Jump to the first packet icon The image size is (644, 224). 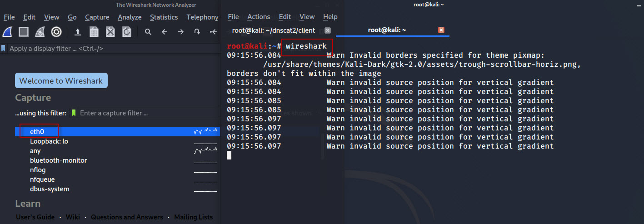[x=213, y=32]
